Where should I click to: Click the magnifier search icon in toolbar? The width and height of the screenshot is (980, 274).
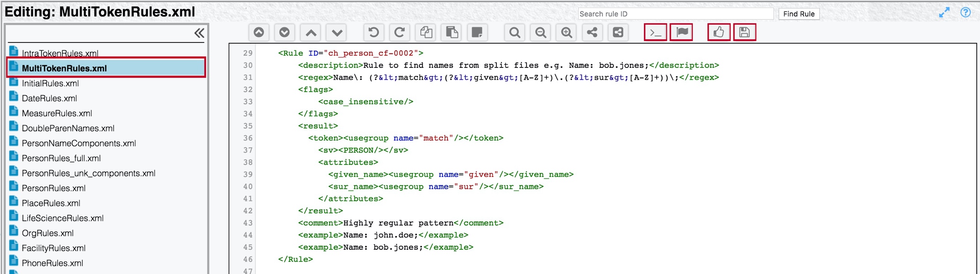515,32
